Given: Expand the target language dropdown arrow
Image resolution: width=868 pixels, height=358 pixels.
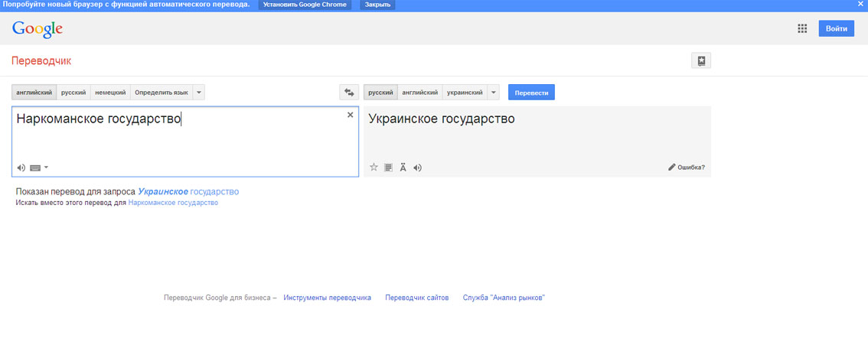Looking at the screenshot, I should point(493,93).
